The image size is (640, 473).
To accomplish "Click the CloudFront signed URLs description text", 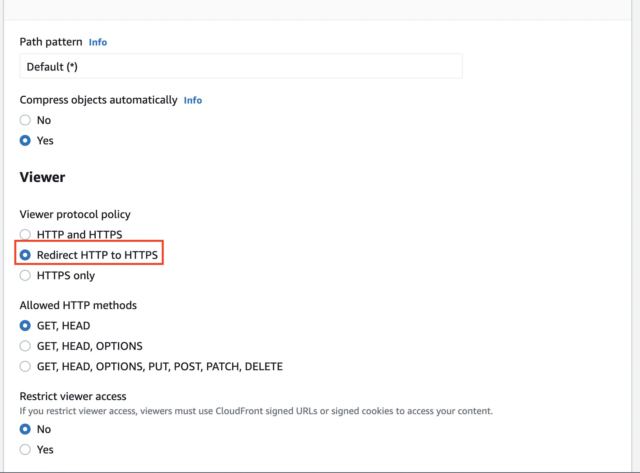I will point(256,411).
